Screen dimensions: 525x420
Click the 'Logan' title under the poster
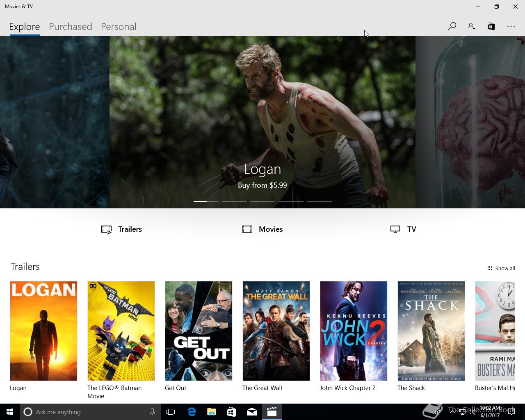pyautogui.click(x=18, y=388)
